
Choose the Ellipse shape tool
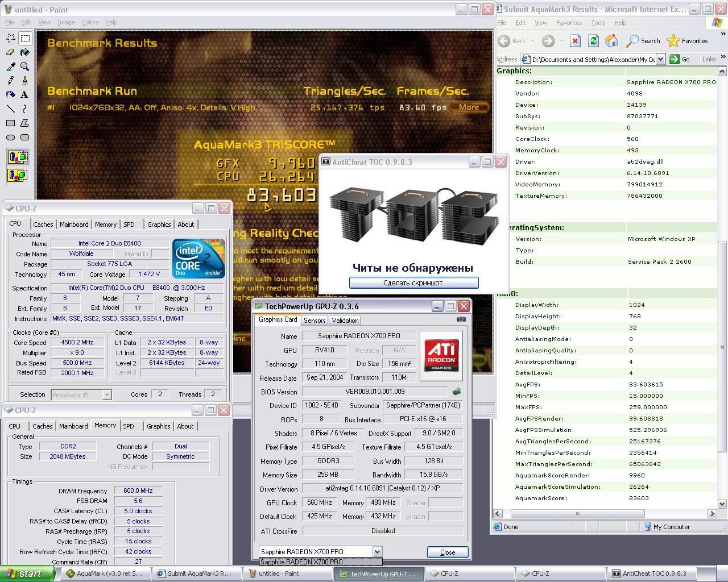(x=11, y=137)
